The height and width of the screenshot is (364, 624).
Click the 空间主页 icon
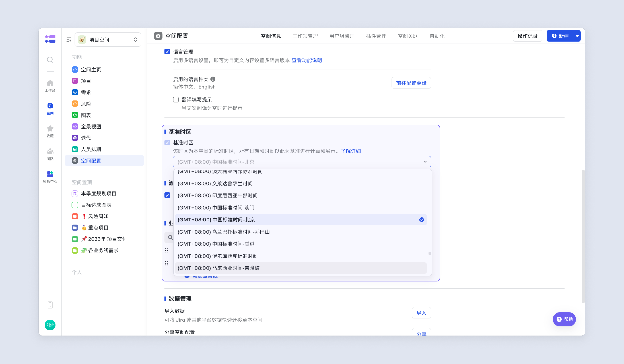75,70
